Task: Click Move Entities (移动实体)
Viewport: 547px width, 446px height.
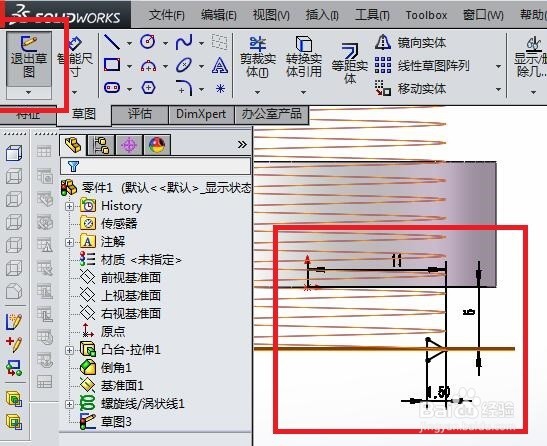Action: click(x=411, y=89)
